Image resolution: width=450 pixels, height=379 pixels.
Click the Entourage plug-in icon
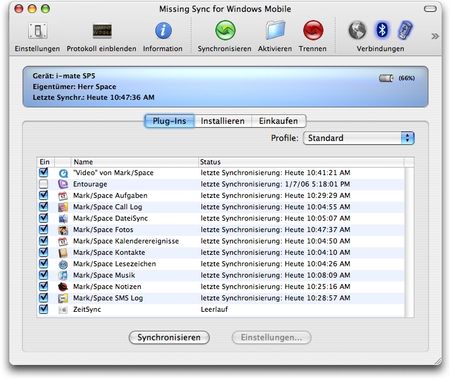[x=63, y=184]
